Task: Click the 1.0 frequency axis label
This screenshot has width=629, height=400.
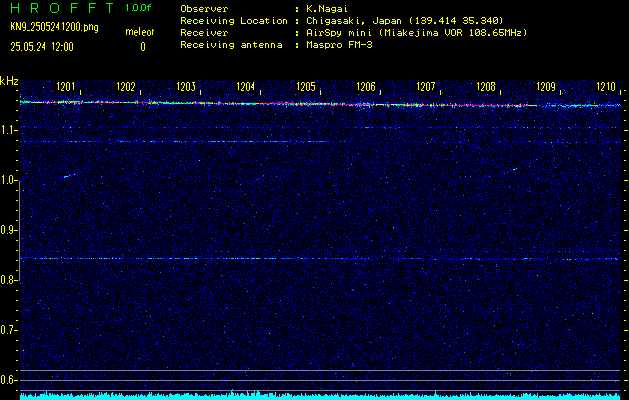Action: 8,180
